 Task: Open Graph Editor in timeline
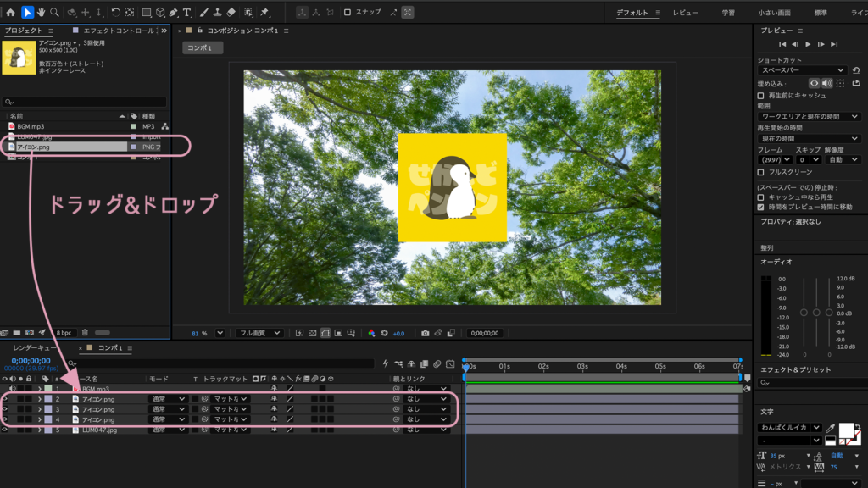450,364
